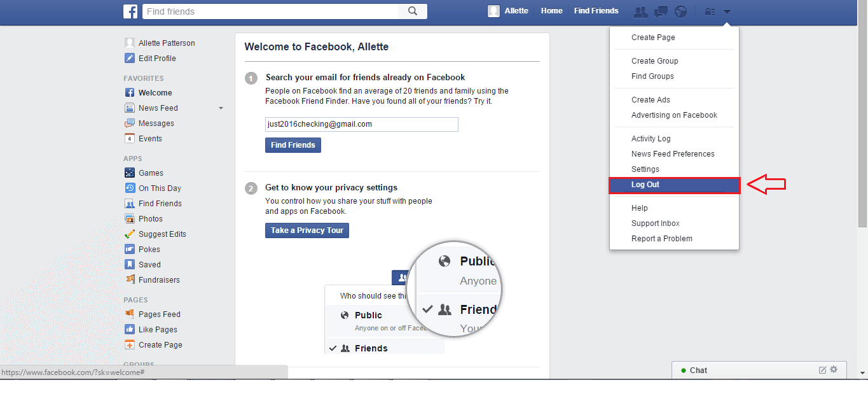The height and width of the screenshot is (403, 868).
Task: Open News Feed from sidebar
Action: pyautogui.click(x=158, y=108)
